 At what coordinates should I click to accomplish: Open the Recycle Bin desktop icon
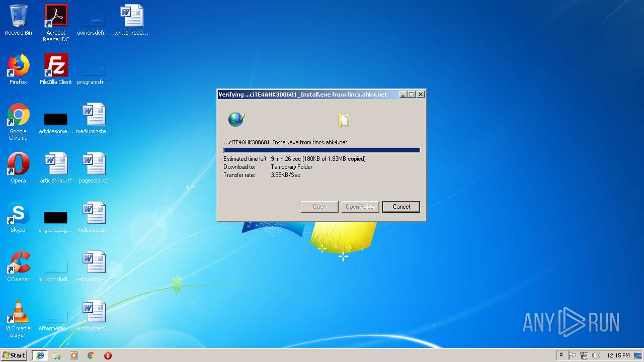(x=18, y=20)
